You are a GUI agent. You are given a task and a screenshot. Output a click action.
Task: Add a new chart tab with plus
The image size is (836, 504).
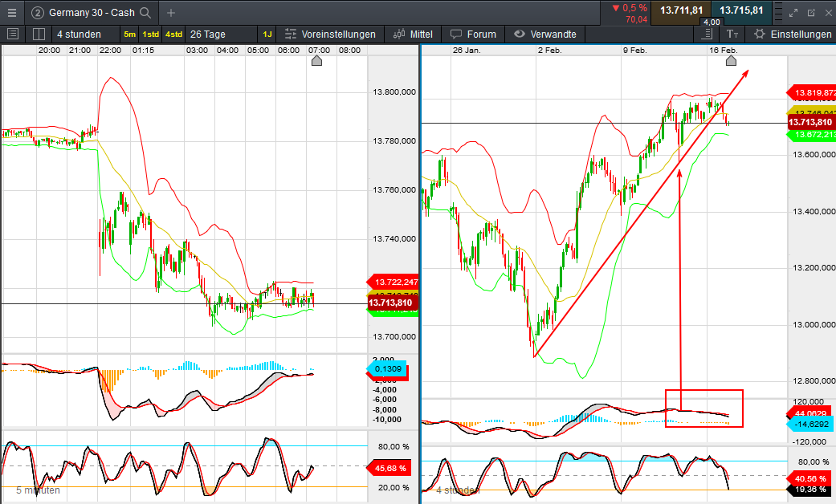(170, 13)
